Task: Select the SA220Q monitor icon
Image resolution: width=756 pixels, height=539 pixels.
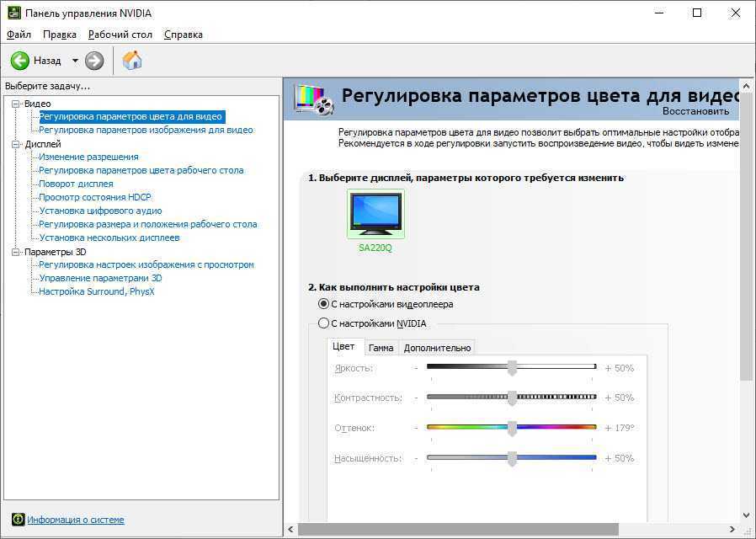Action: pyautogui.click(x=375, y=215)
